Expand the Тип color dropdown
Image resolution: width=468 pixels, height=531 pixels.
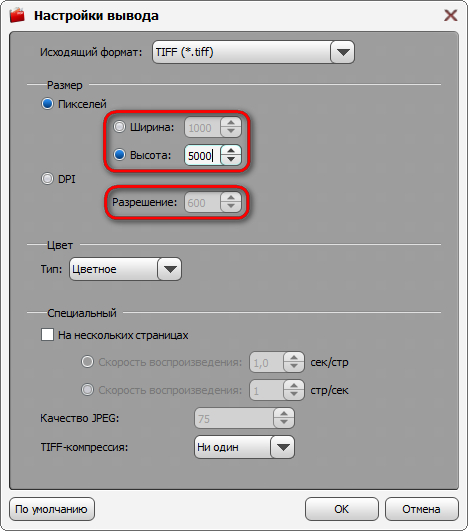click(125, 269)
